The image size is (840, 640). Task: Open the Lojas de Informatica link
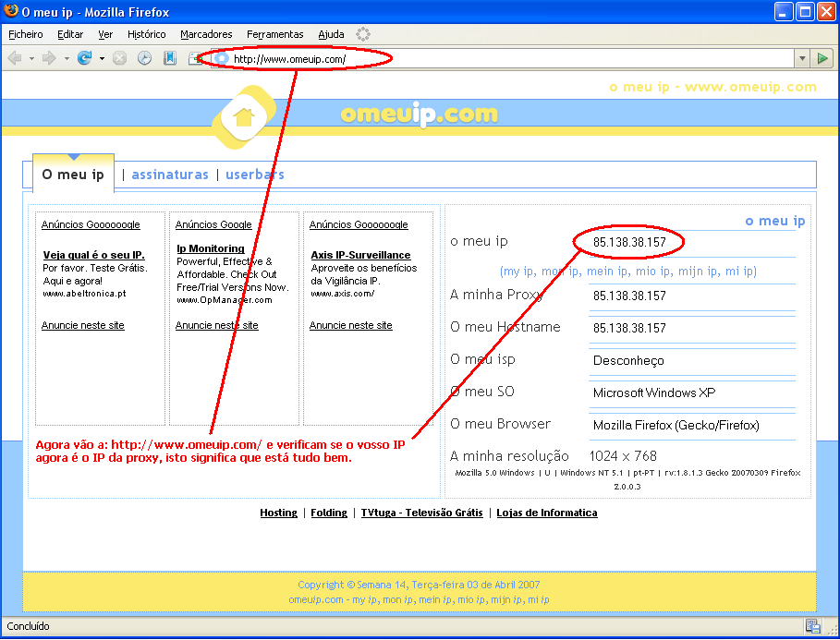click(547, 513)
